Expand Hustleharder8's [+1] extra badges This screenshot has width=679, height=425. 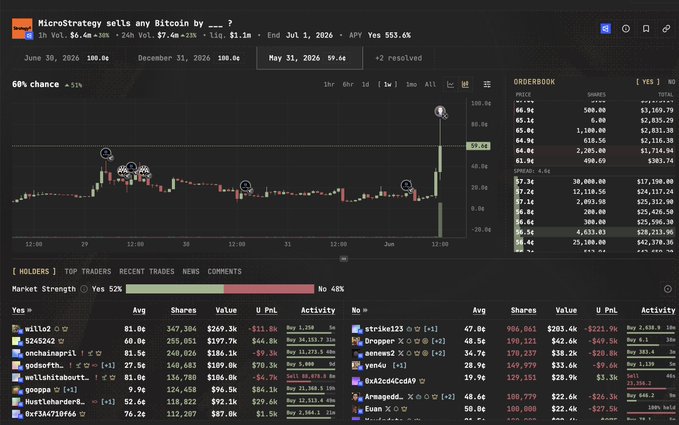[108, 402]
